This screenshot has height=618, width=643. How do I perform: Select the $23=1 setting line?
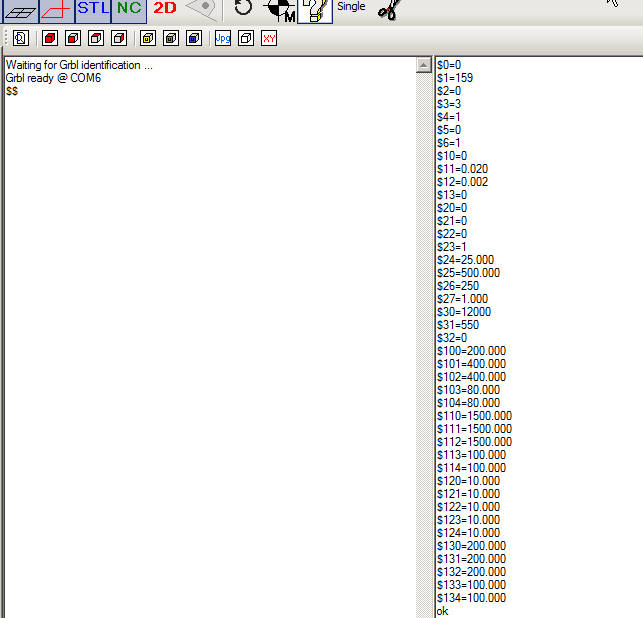click(x=452, y=247)
